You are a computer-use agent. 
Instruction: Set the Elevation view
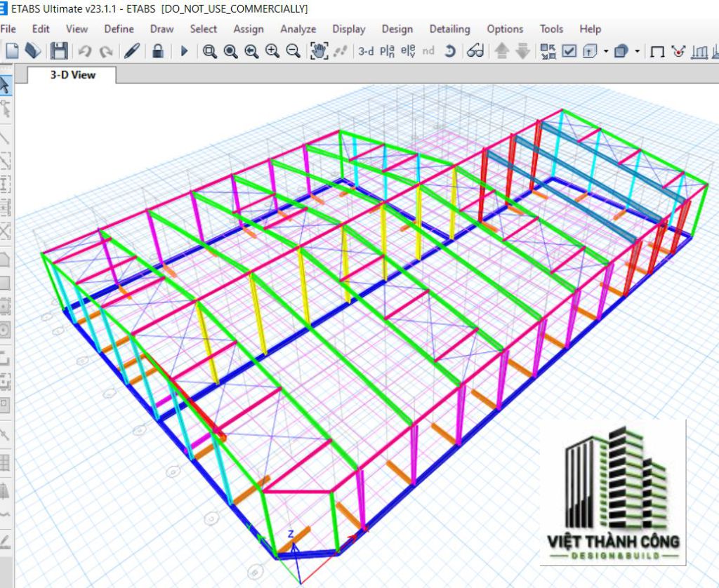point(408,51)
